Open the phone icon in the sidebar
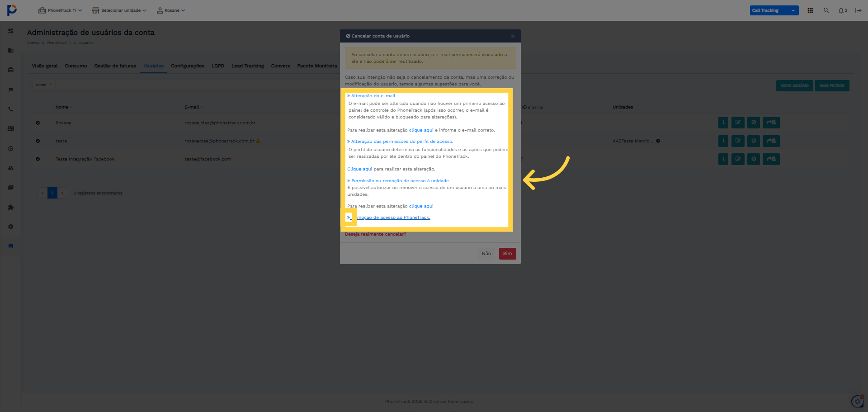The image size is (868, 412). click(x=11, y=109)
